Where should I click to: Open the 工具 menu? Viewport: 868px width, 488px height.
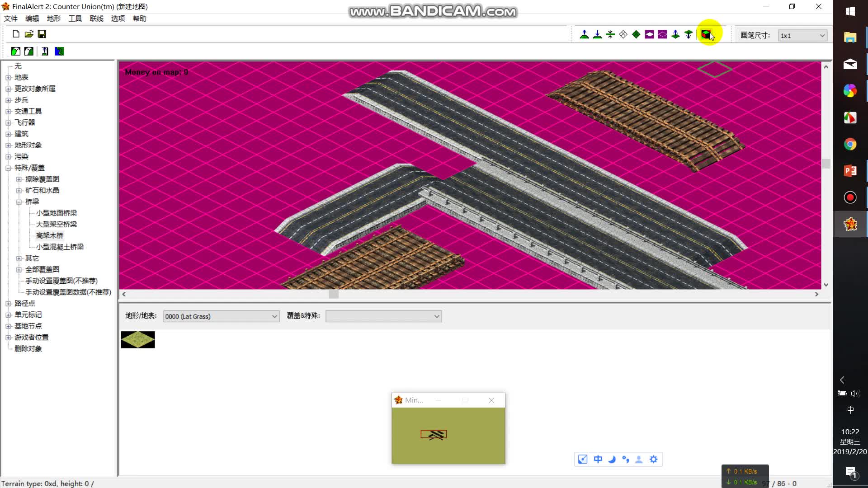point(75,19)
